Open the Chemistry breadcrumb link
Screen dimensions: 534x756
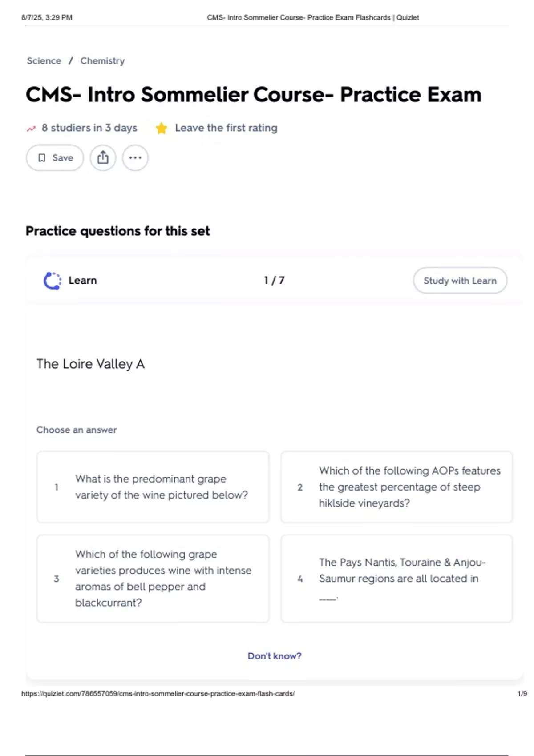(x=102, y=61)
